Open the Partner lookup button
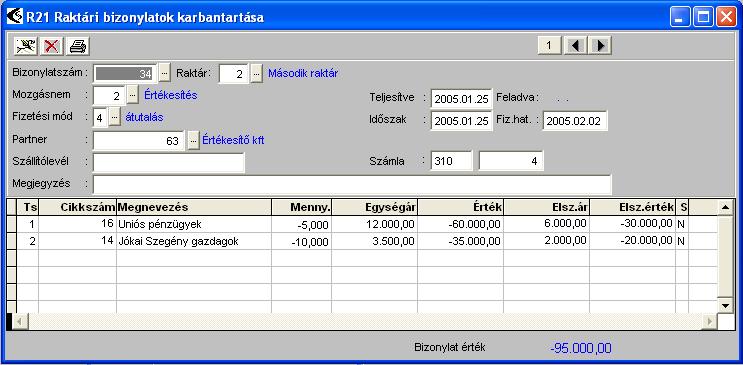743x365 pixels. pyautogui.click(x=193, y=141)
